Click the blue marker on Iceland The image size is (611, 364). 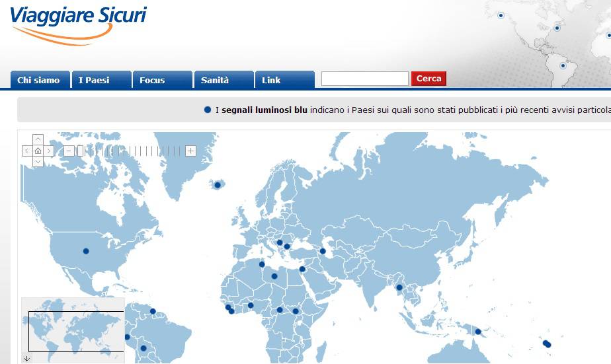218,185
